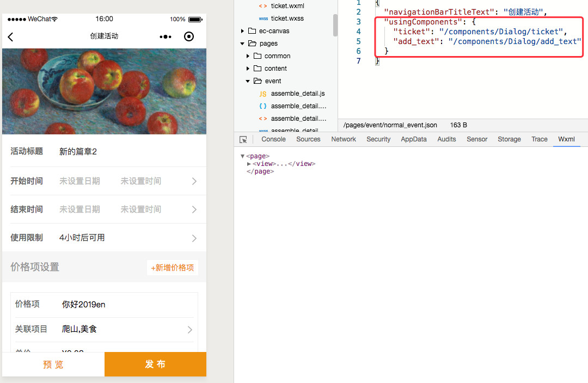Tap the +新增价格项 button
Image resolution: width=588 pixels, height=383 pixels.
(173, 268)
